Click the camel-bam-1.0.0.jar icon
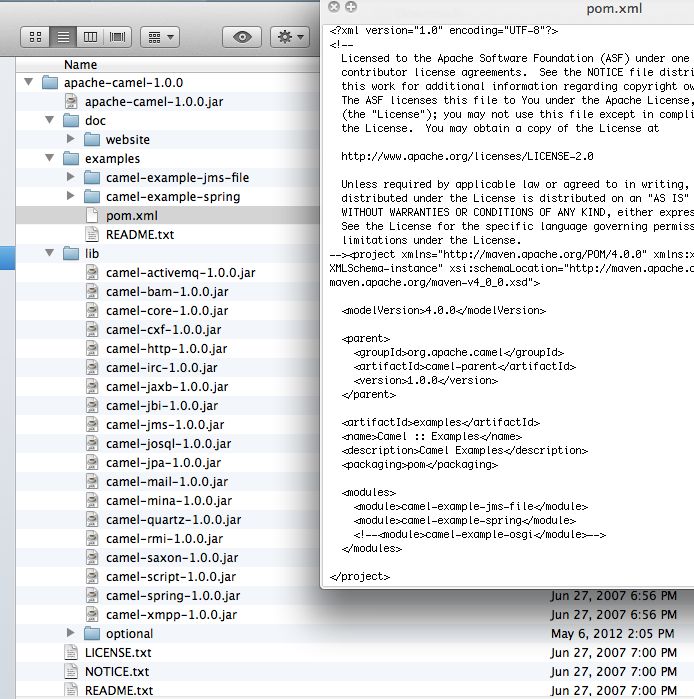The height and width of the screenshot is (699, 694). click(x=92, y=292)
